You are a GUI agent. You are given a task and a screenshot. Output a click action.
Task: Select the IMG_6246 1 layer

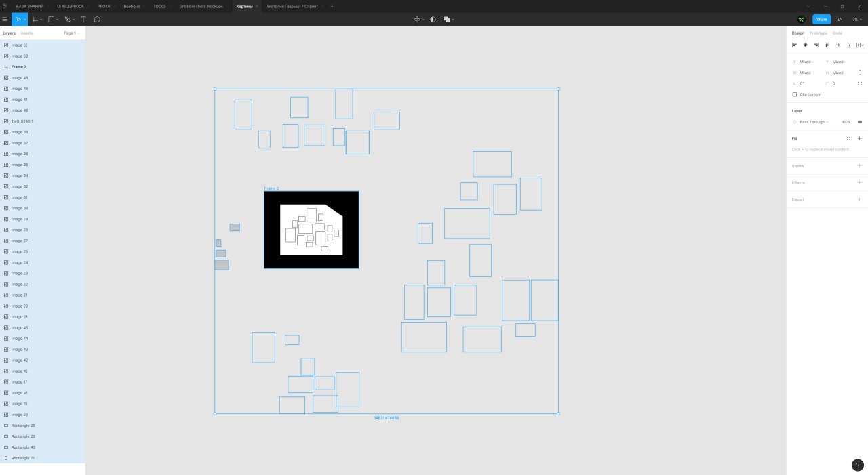tap(43, 121)
